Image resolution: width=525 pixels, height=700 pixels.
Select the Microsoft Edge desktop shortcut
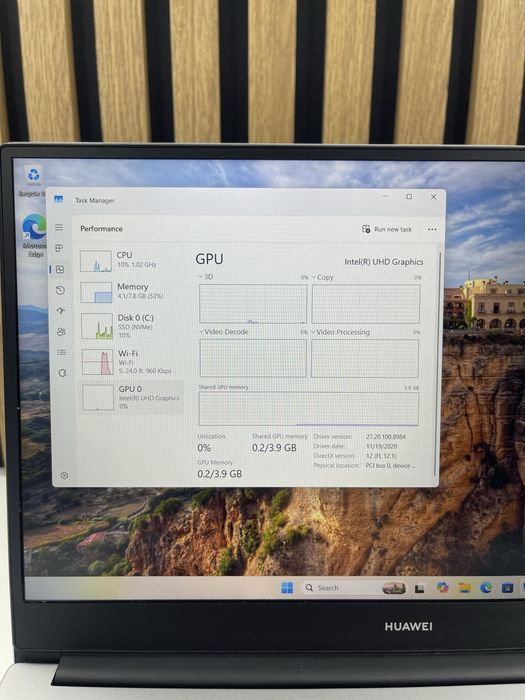[35, 235]
